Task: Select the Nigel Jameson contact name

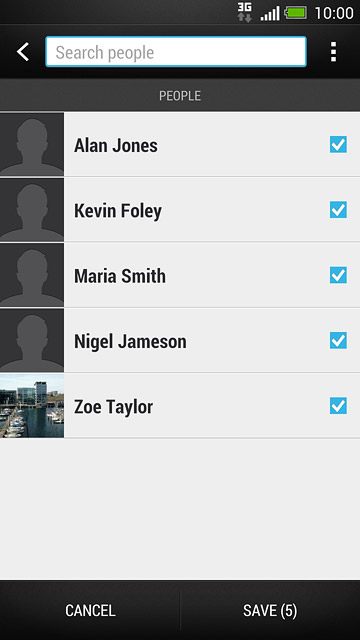Action: coord(130,341)
